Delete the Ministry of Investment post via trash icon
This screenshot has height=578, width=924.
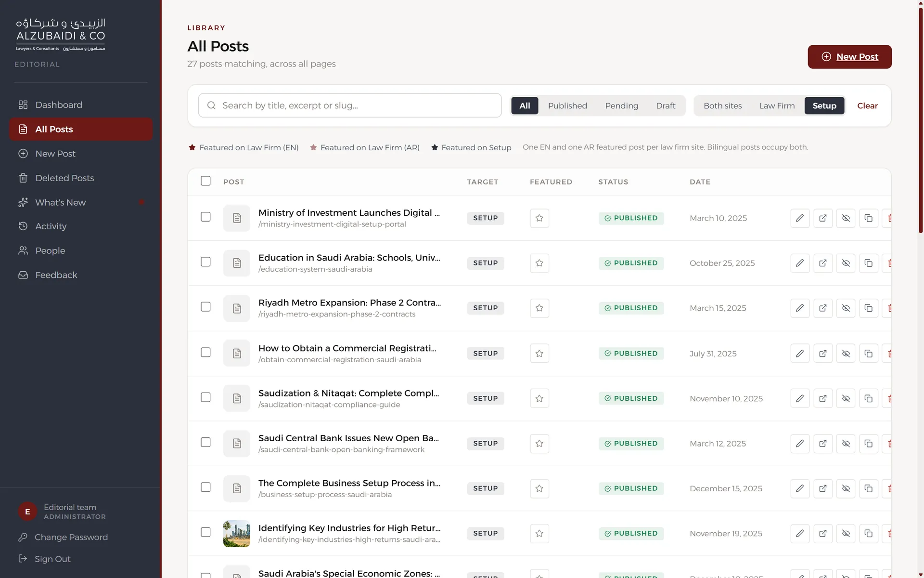pos(888,218)
